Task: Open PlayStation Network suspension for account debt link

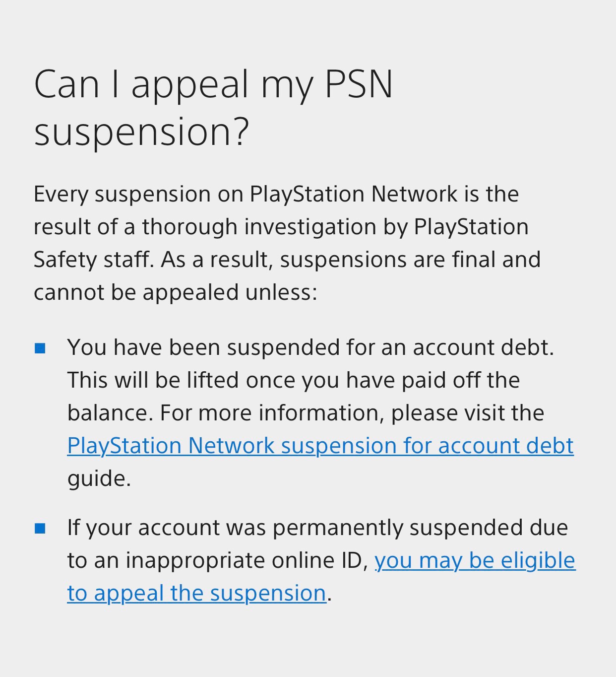Action: tap(320, 446)
